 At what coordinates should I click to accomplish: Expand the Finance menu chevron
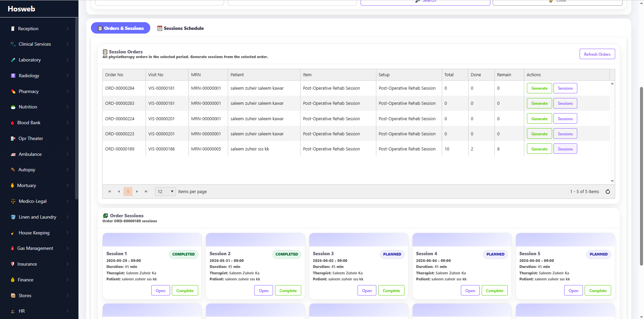(x=67, y=280)
